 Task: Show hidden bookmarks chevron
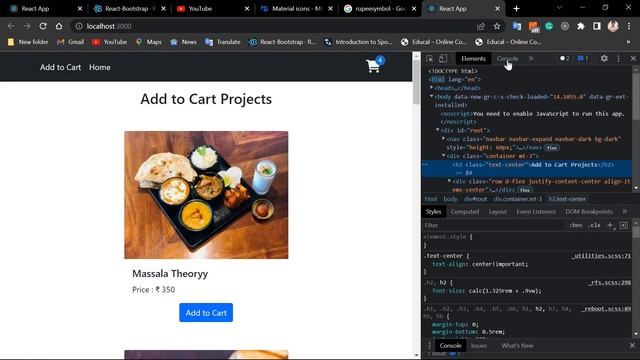[x=628, y=42]
